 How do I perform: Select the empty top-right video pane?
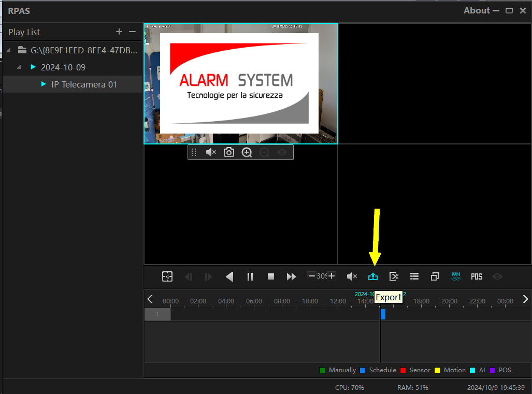click(435, 83)
